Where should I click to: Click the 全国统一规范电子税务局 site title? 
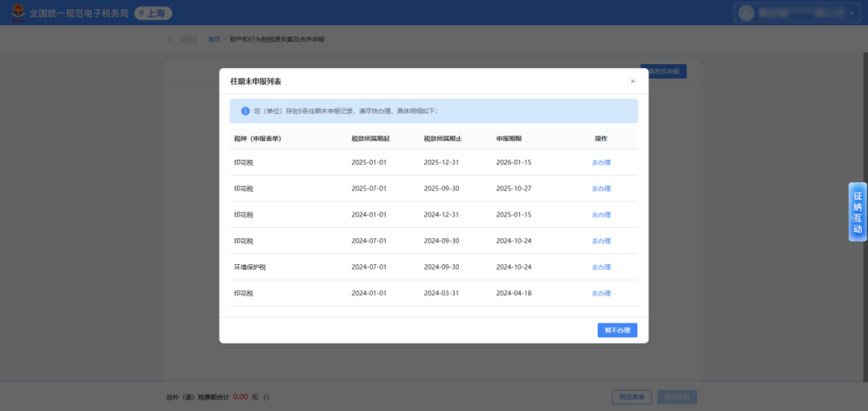(x=79, y=14)
